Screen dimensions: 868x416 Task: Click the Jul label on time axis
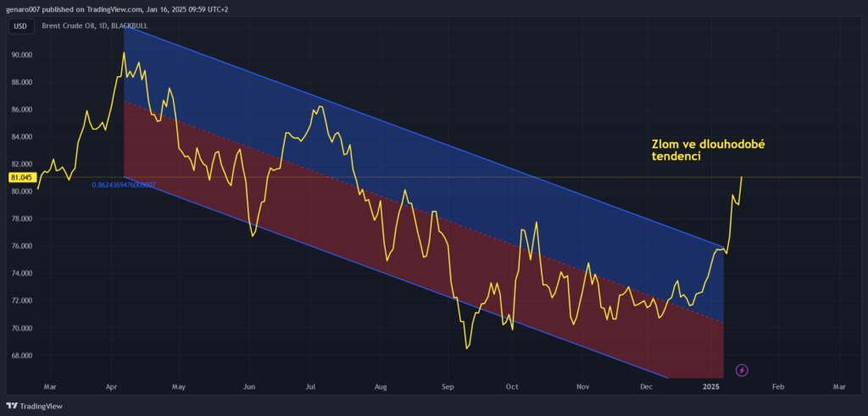311,386
